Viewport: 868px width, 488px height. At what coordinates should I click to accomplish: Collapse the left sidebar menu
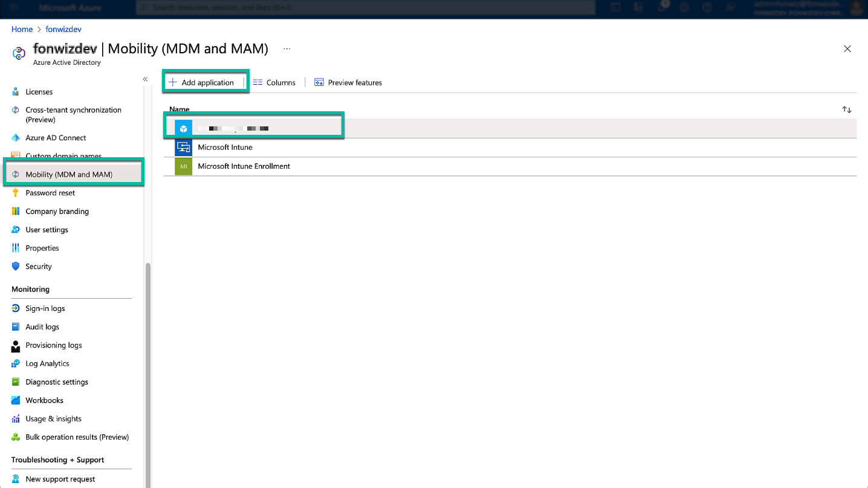(x=145, y=79)
